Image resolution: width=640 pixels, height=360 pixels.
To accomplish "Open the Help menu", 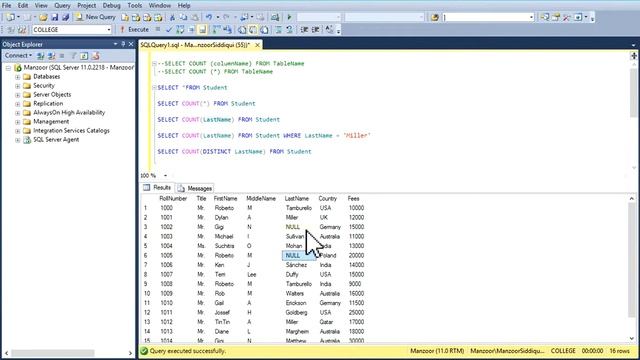I will 184,5.
